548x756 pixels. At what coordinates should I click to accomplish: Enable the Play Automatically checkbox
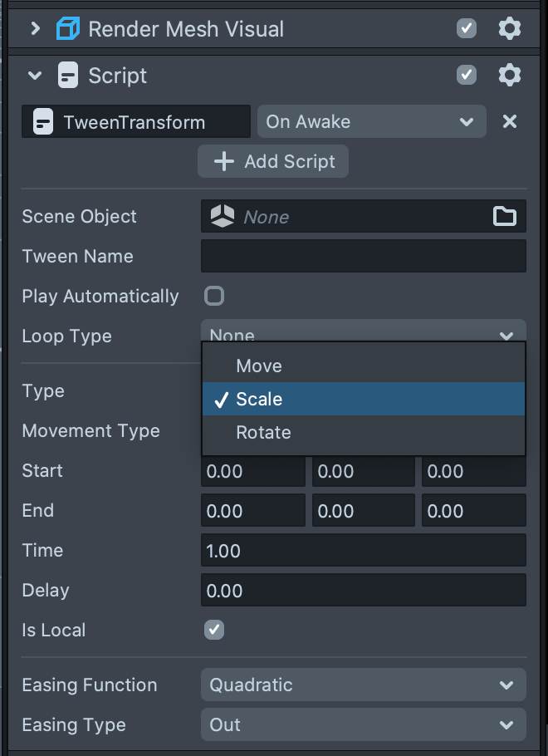point(214,296)
